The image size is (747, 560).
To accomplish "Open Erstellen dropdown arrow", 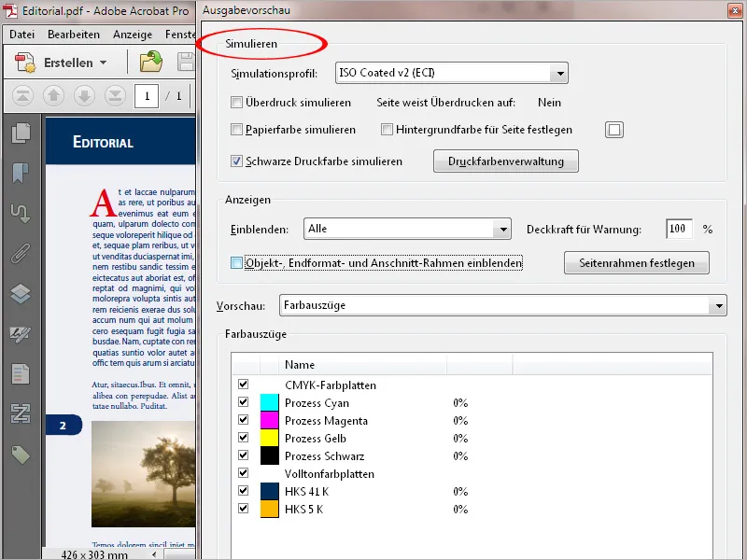I will (x=104, y=63).
